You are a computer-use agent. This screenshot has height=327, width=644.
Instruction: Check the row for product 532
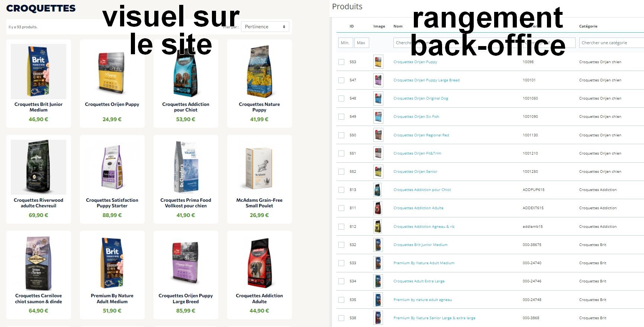(x=341, y=245)
